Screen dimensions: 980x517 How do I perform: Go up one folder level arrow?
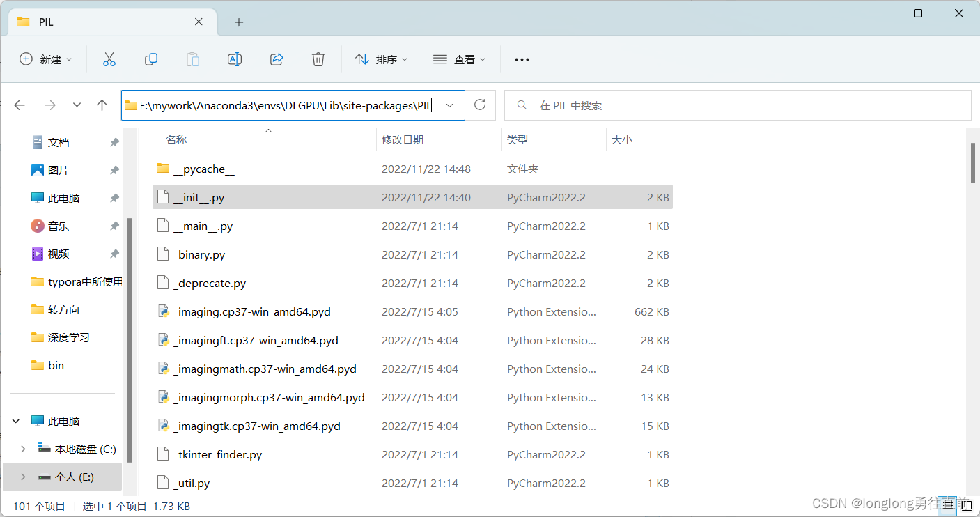(x=102, y=105)
